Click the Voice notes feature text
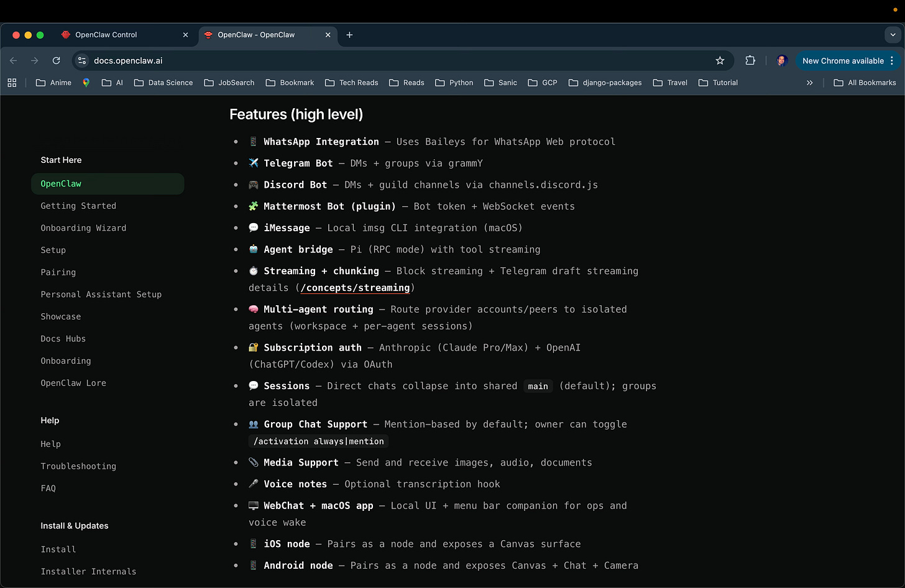The image size is (905, 588). point(295,484)
